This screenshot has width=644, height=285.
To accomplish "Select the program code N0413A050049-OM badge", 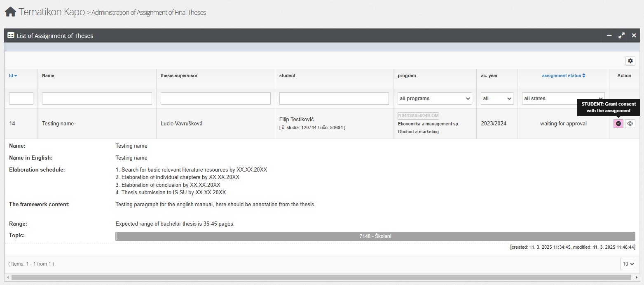I will pos(418,115).
